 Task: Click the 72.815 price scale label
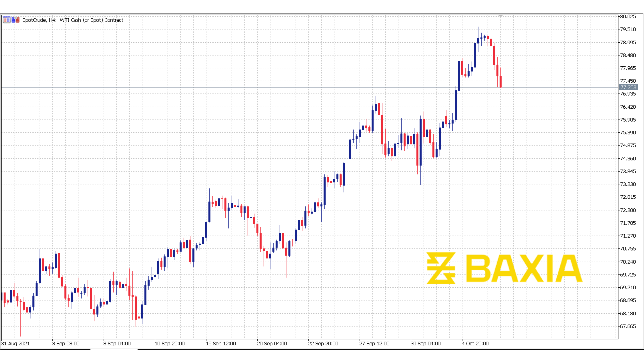click(628, 197)
